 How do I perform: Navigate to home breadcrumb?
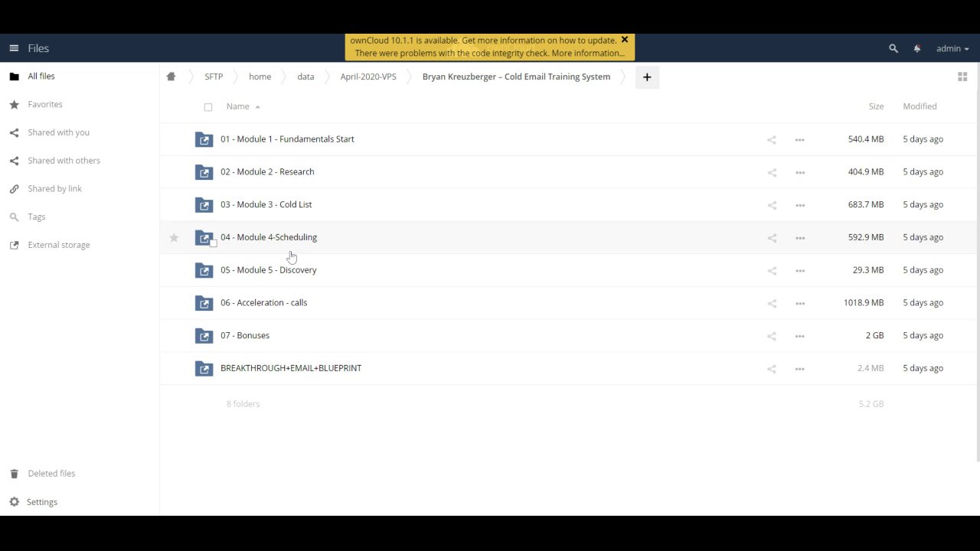click(x=260, y=77)
